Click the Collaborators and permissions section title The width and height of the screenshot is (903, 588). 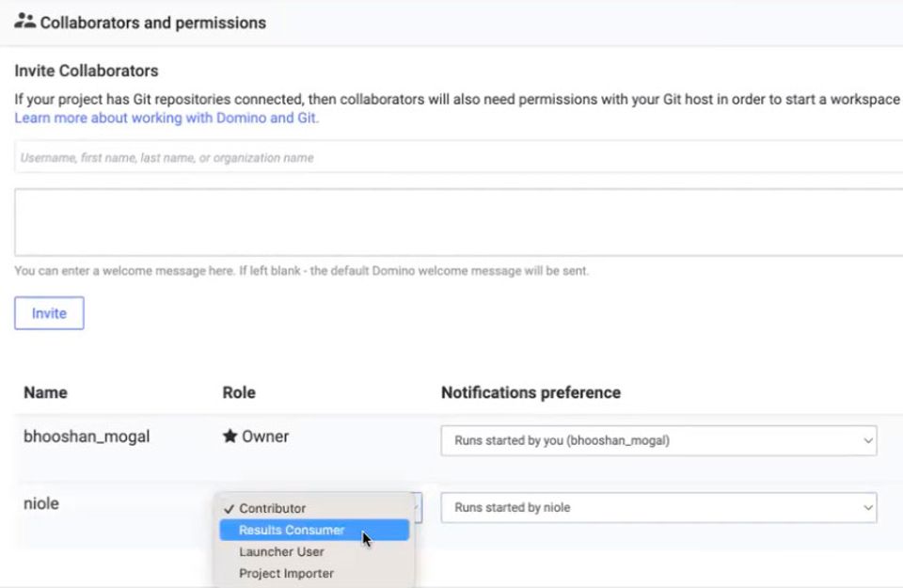[x=152, y=23]
